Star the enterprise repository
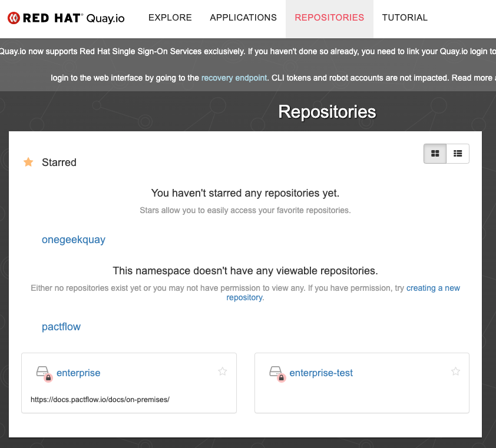Viewport: 496px width, 448px height. [x=222, y=371]
